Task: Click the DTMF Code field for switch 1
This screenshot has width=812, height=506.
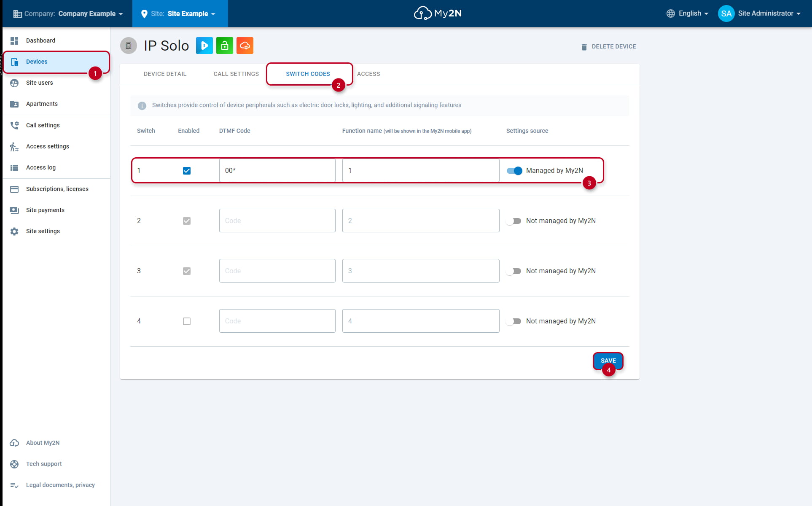Action: [277, 171]
